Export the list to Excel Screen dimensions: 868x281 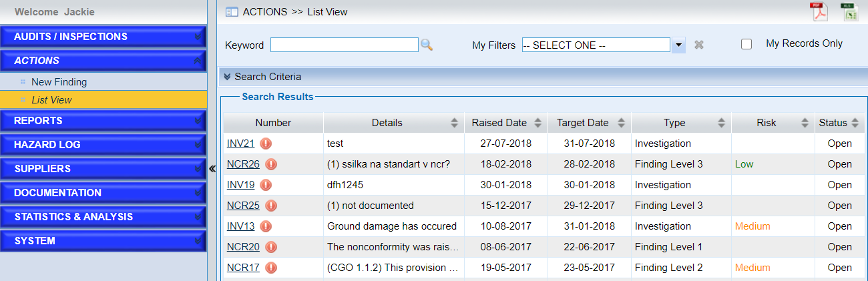[849, 11]
